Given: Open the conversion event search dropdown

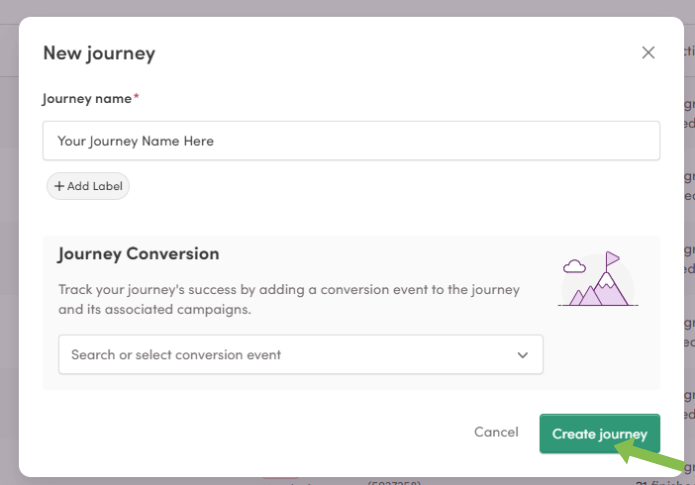Looking at the screenshot, I should tap(301, 354).
